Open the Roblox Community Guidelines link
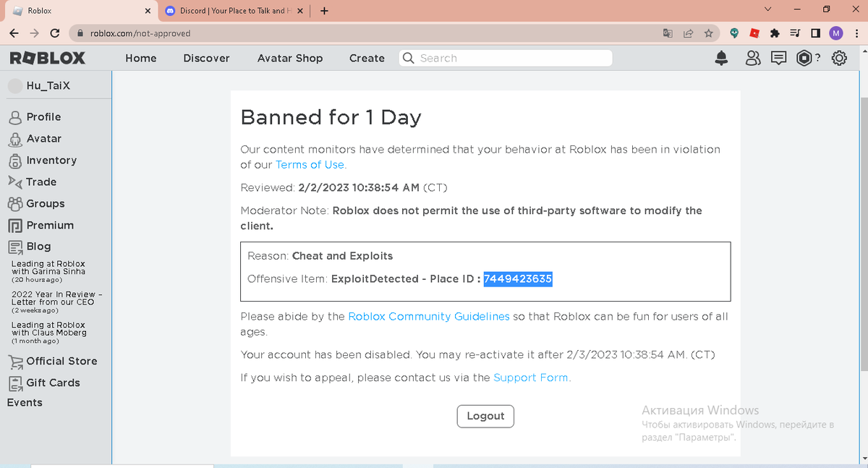868x468 pixels. tap(429, 317)
